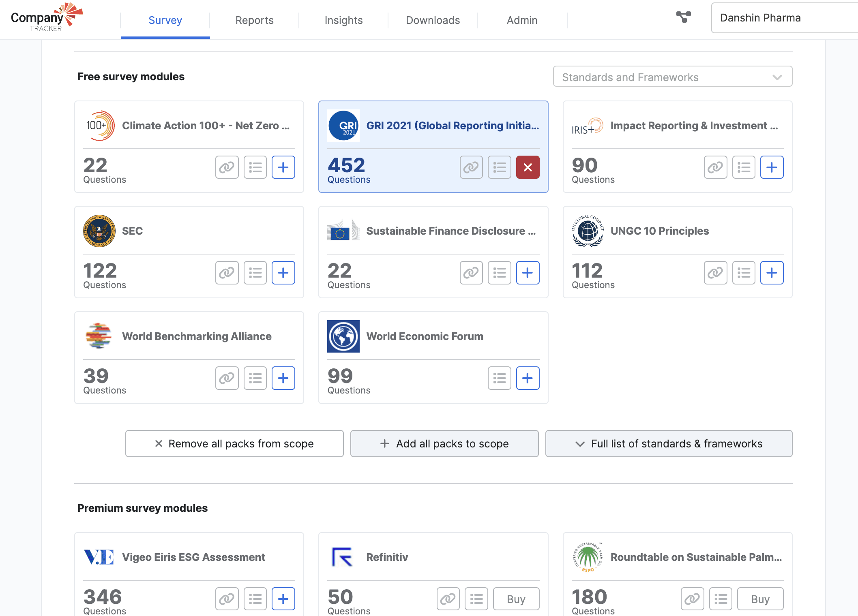The width and height of the screenshot is (858, 616).
Task: Expand full list of standards & frameworks
Action: [x=669, y=443]
